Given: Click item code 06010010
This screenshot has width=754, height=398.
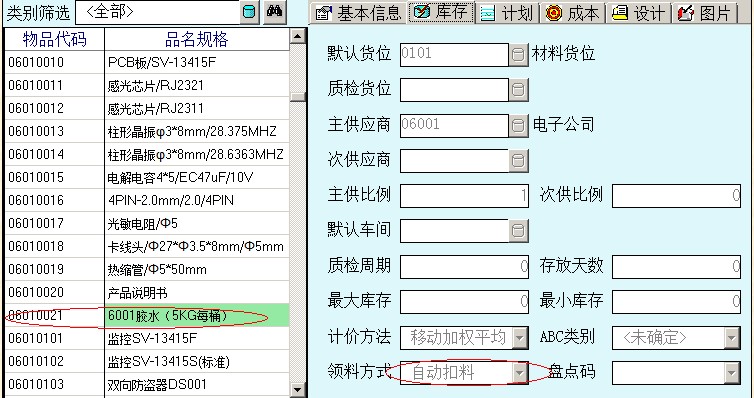Looking at the screenshot, I should pos(36,62).
